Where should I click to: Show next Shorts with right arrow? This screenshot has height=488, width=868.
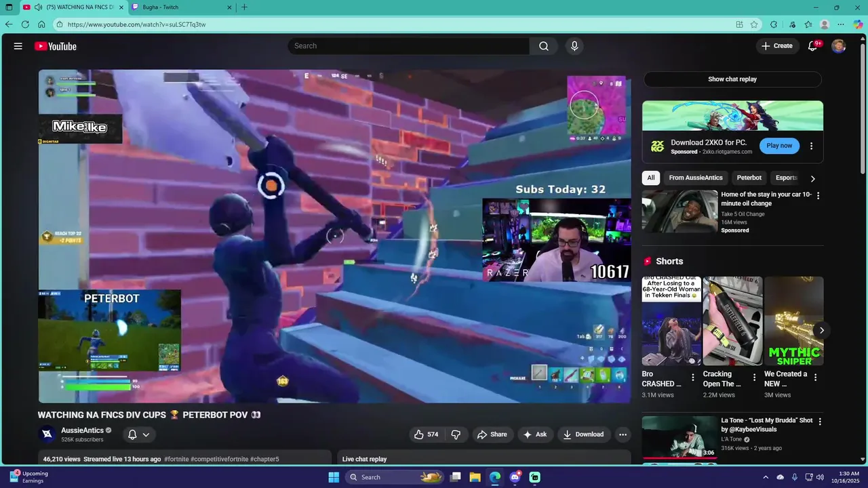821,331
